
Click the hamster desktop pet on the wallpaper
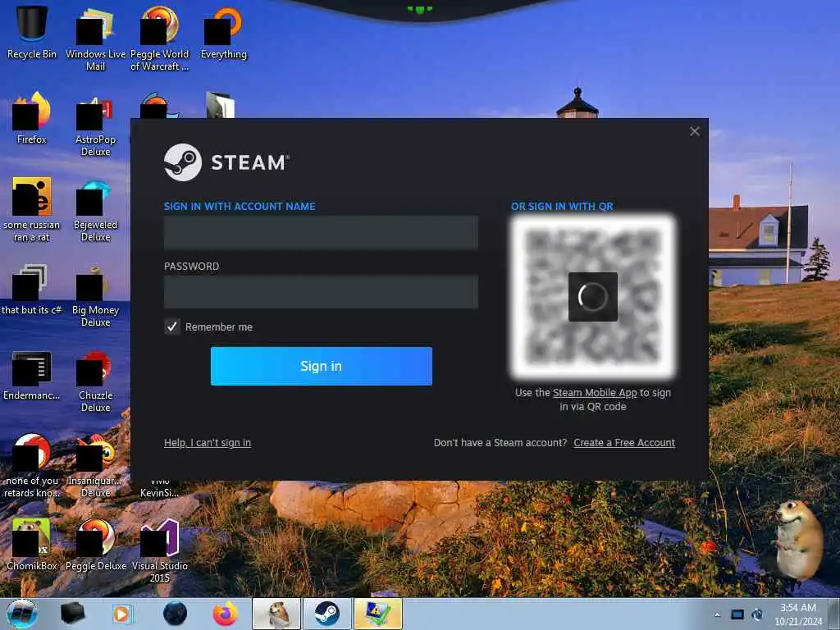tap(798, 538)
